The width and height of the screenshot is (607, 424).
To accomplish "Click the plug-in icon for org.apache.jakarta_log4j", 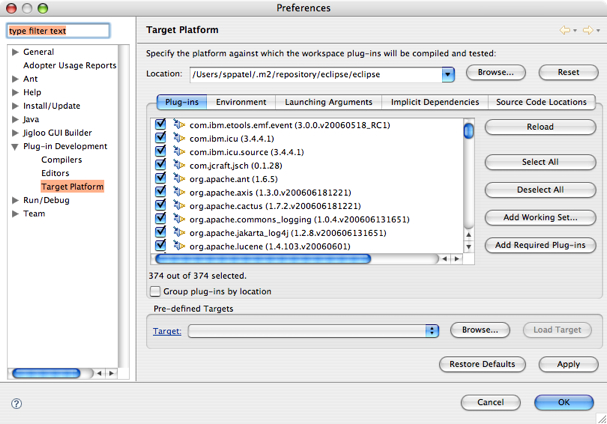I will pos(179,232).
